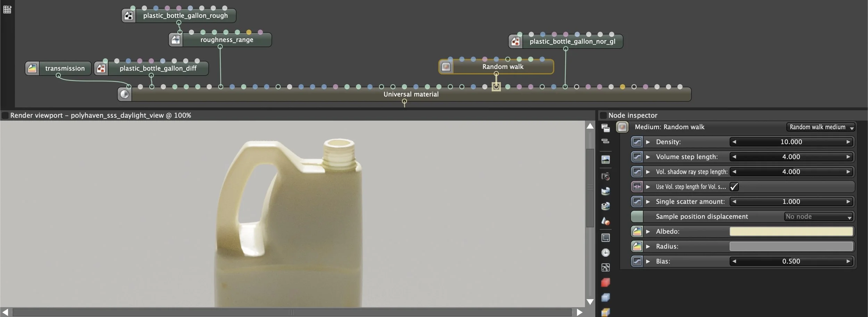Select the Universal material sphere icon

[x=124, y=94]
